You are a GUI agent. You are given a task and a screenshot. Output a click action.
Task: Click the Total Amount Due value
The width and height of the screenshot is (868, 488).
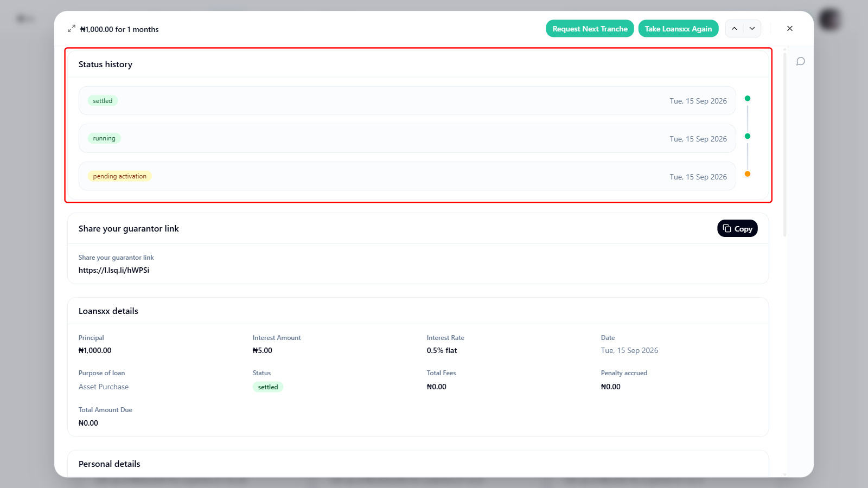88,423
